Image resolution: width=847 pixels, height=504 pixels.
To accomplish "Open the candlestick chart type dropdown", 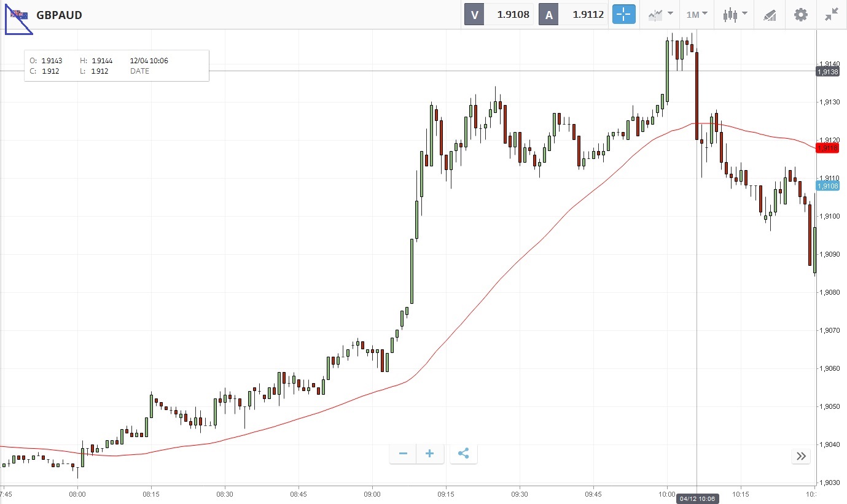I will click(735, 15).
